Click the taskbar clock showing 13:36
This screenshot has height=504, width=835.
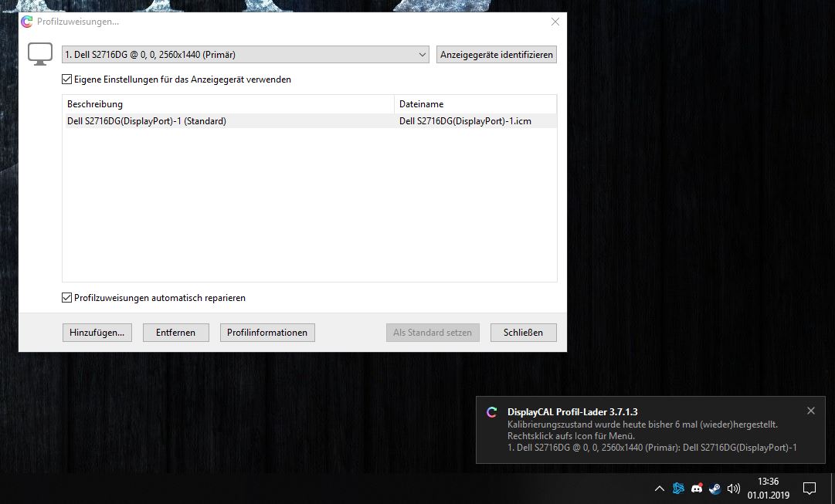[768, 489]
